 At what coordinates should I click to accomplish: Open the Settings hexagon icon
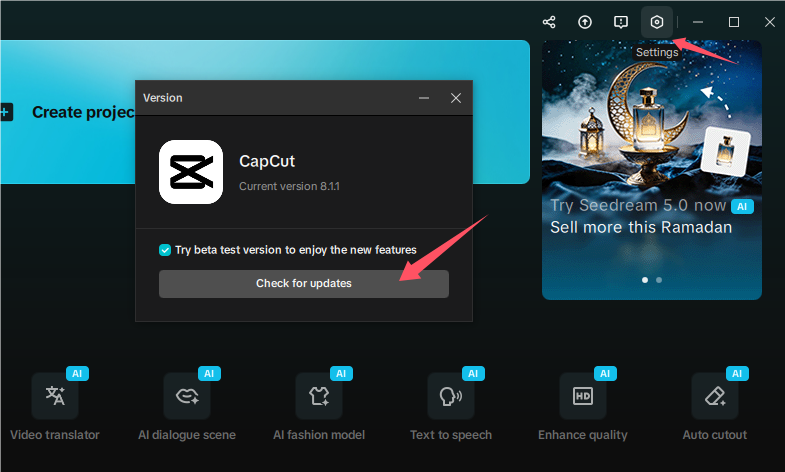(x=657, y=22)
